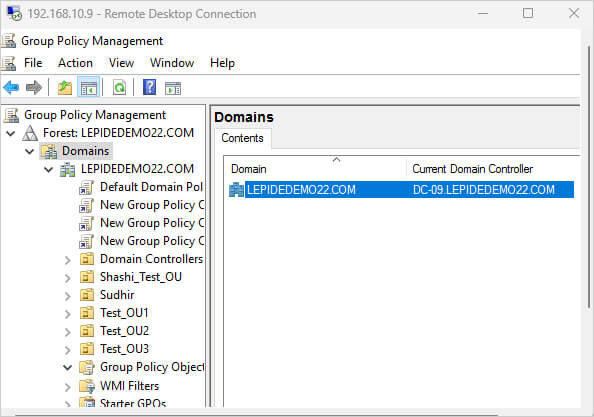The height and width of the screenshot is (417, 594).
Task: Click the Refresh toolbar icon
Action: click(x=119, y=88)
